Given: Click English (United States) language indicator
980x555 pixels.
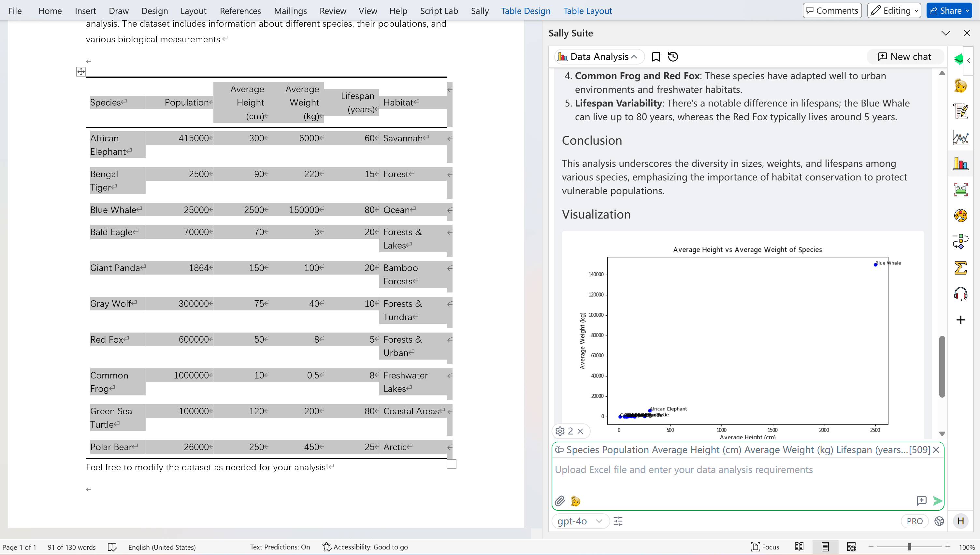Looking at the screenshot, I should [x=162, y=547].
